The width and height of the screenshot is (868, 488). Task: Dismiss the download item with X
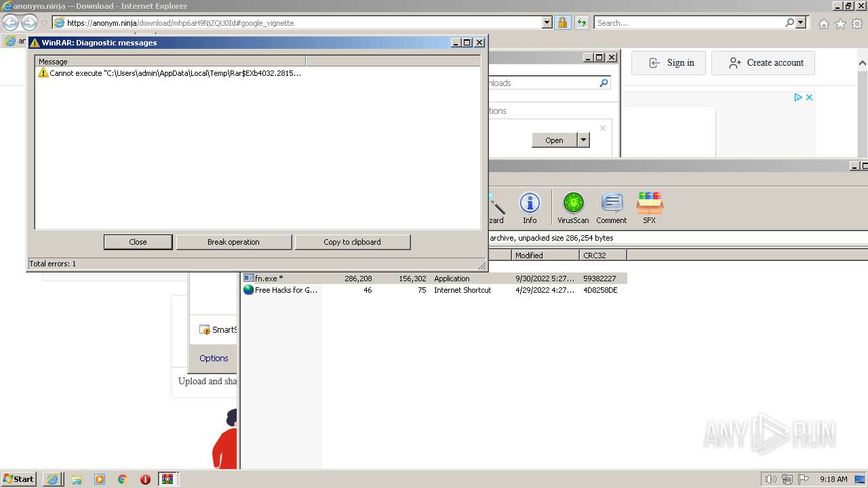602,128
